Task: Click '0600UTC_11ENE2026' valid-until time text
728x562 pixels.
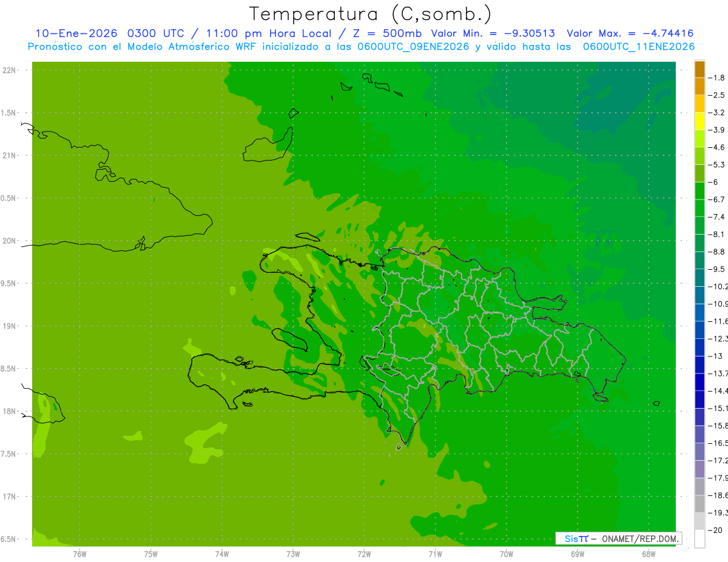Action: [x=638, y=47]
